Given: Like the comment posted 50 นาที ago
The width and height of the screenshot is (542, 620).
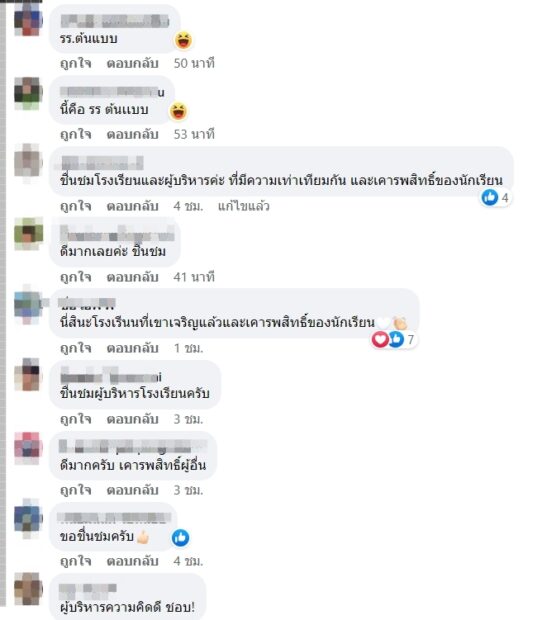Looking at the screenshot, I should pyautogui.click(x=76, y=63).
